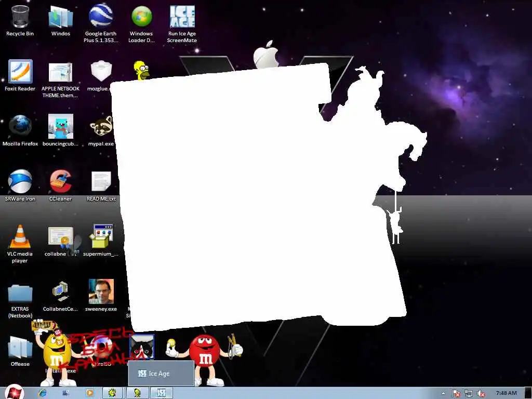Launch Mozilla Firefox from desktop
The height and width of the screenshot is (399, 532).
[20, 130]
